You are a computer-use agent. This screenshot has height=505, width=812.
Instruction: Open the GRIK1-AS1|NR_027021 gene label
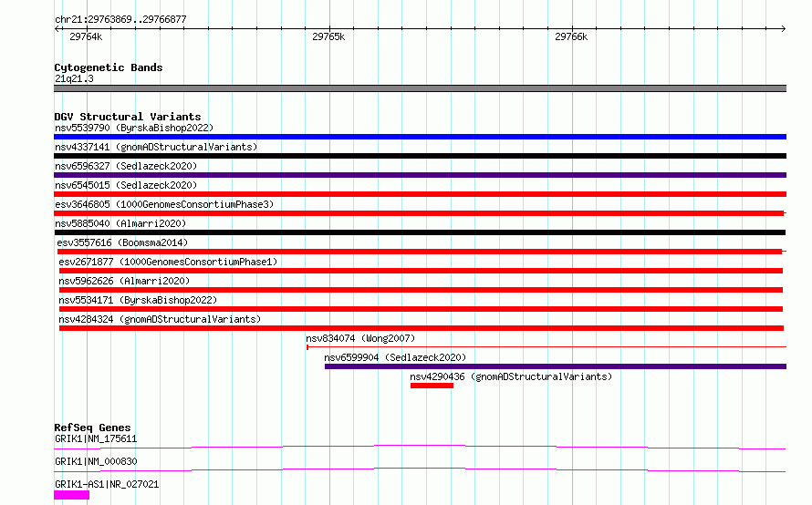point(107,484)
